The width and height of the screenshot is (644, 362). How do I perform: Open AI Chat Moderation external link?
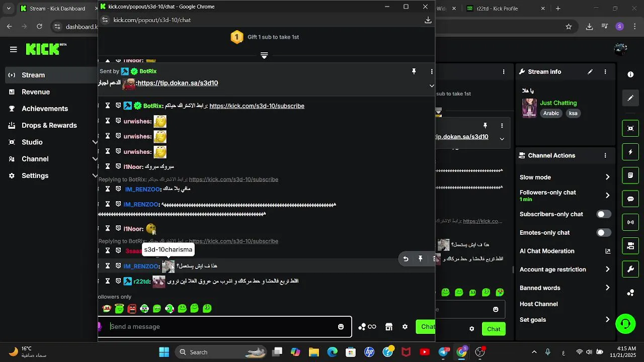pos(608,251)
